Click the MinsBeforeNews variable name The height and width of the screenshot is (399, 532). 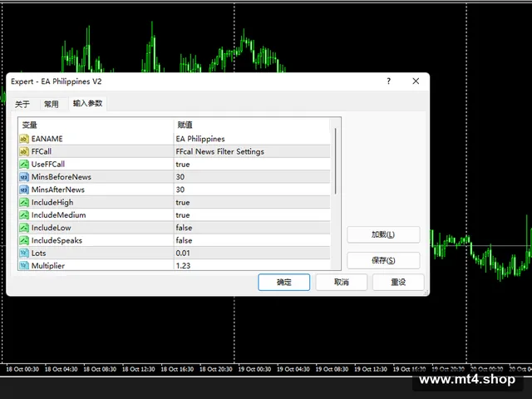tap(61, 177)
